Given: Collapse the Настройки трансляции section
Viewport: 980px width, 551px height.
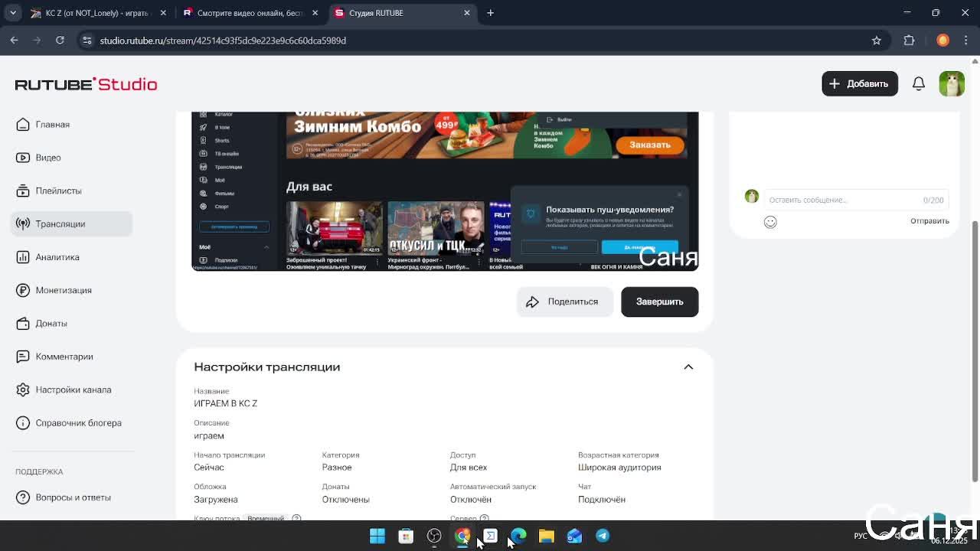Looking at the screenshot, I should (688, 367).
